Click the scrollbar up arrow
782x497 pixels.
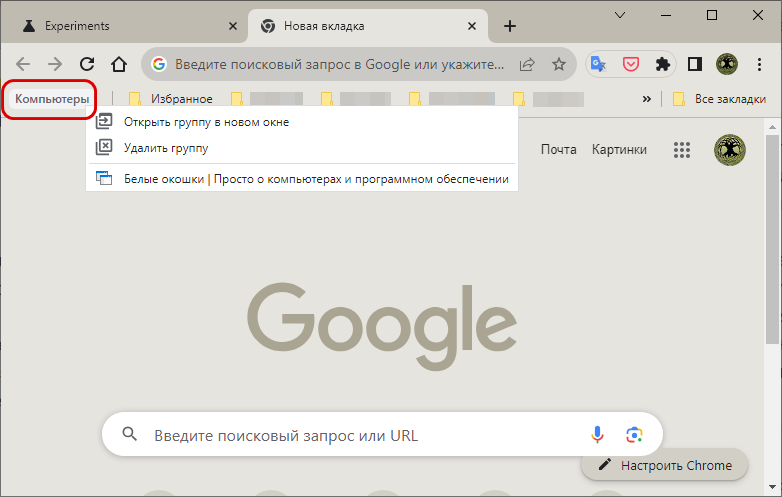(x=772, y=127)
